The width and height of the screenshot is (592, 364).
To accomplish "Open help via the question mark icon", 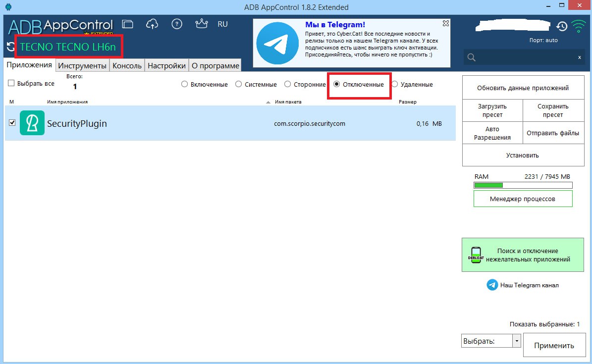I will (x=177, y=24).
